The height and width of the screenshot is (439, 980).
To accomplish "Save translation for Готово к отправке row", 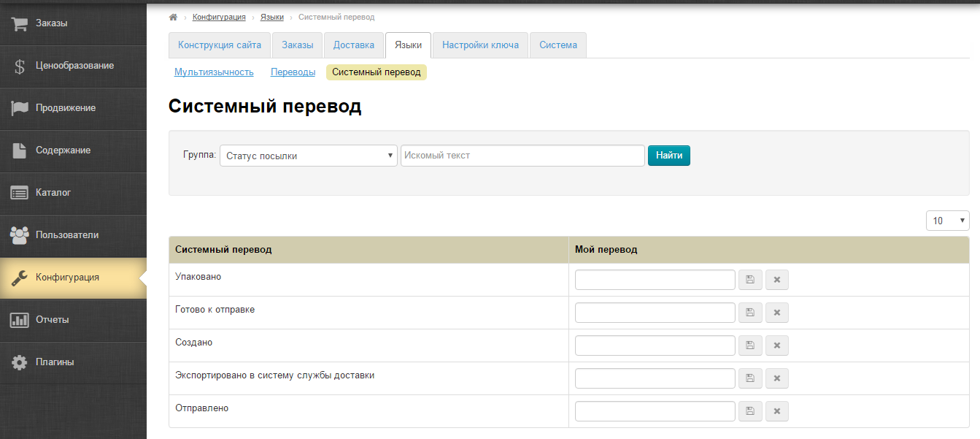I will click(750, 313).
